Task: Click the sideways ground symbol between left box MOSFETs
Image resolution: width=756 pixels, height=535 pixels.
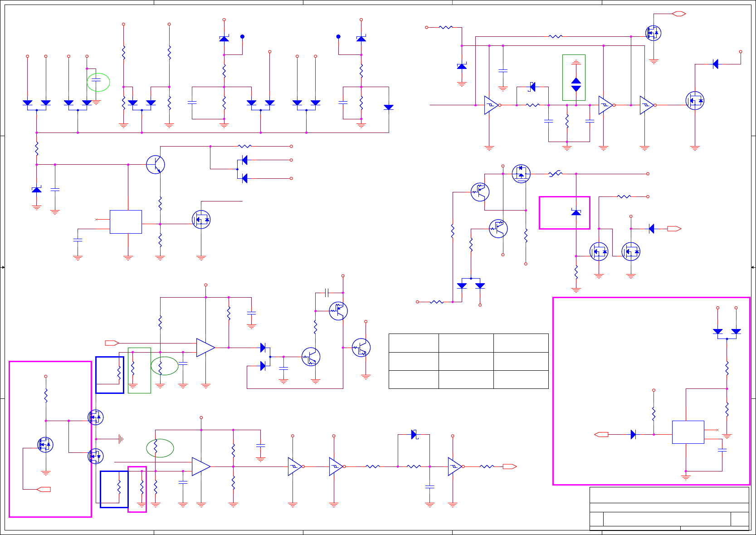Action: pyautogui.click(x=121, y=439)
